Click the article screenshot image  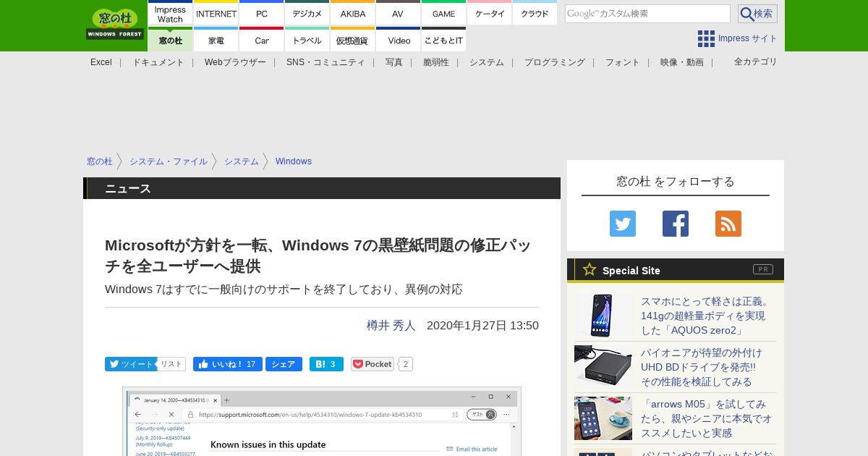[x=322, y=421]
